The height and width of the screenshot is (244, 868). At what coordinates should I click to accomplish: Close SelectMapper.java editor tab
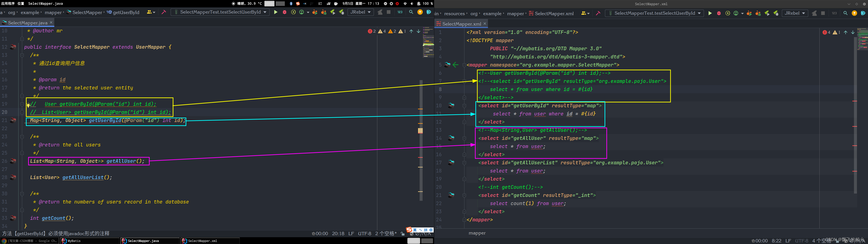coord(51,22)
